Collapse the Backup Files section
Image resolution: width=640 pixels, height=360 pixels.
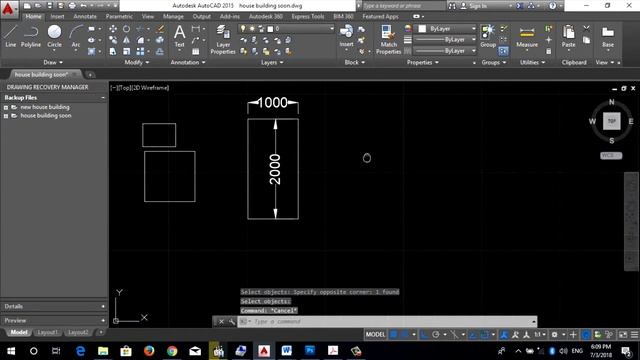[x=103, y=98]
